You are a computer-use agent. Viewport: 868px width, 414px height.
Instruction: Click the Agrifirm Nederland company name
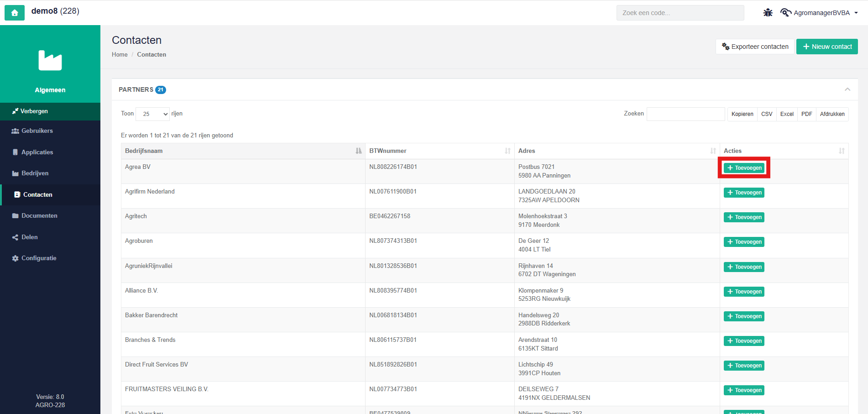tap(150, 192)
